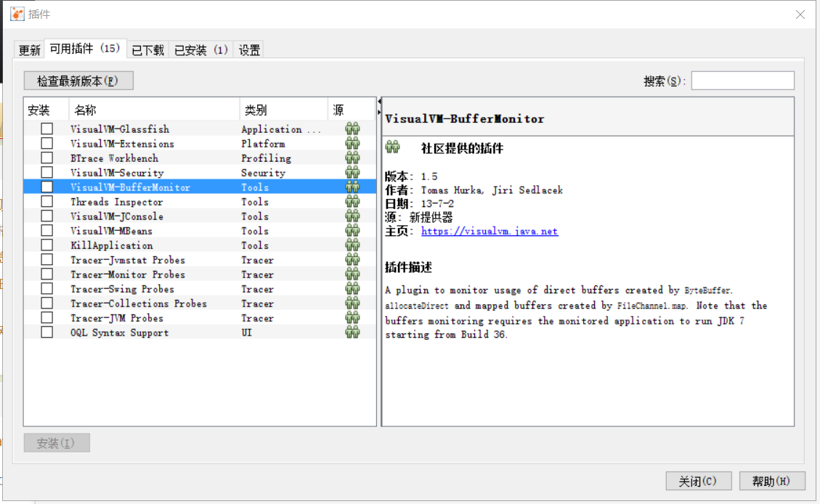The height and width of the screenshot is (504, 820).
Task: Select the VisualVM-MBeans plugin name
Action: 111,230
